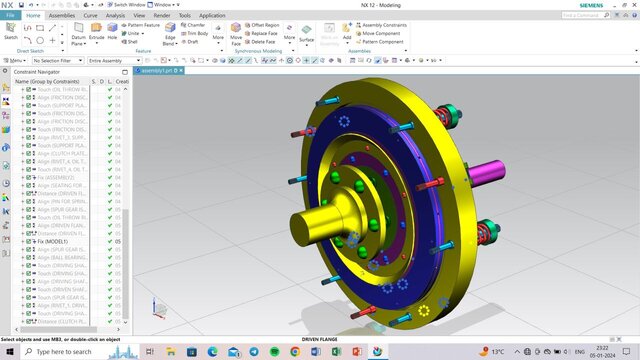The width and height of the screenshot is (640, 360).
Task: Switch to the Assemblies ribbon tab
Action: click(x=62, y=16)
